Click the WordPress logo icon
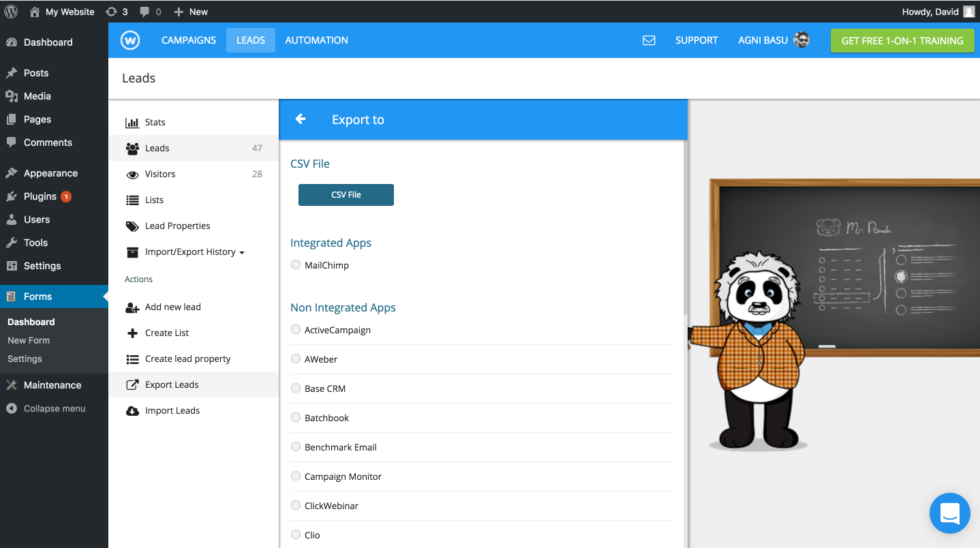The width and height of the screenshot is (980, 548). click(x=11, y=12)
